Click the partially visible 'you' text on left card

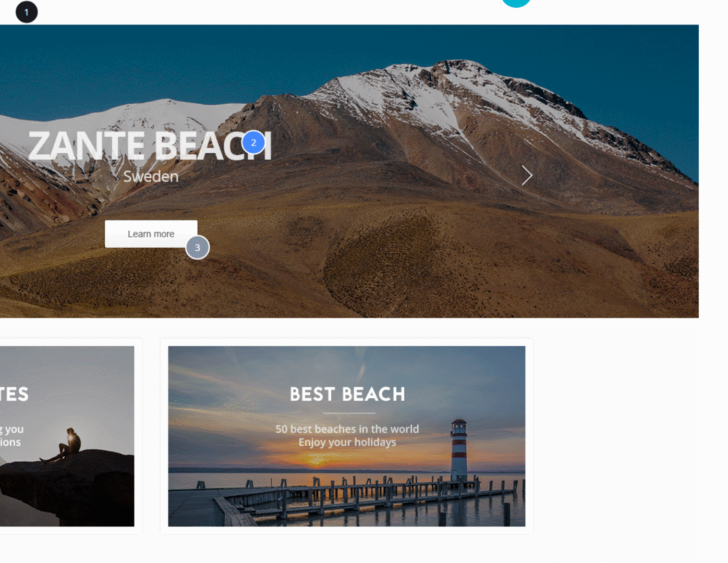14,430
